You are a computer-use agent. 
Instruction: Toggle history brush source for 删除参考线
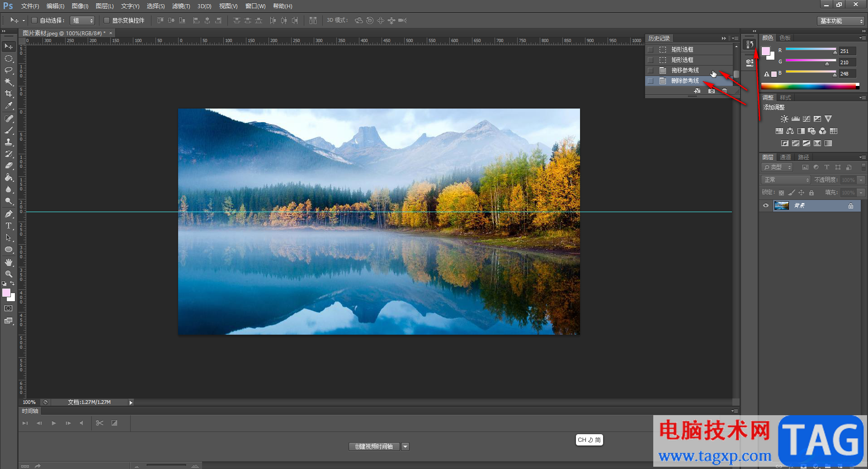click(651, 81)
